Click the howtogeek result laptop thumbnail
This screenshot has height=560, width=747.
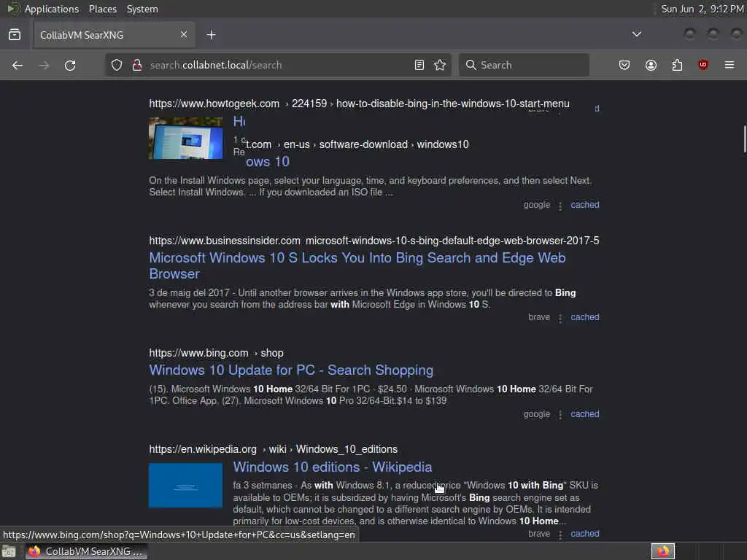(186, 138)
